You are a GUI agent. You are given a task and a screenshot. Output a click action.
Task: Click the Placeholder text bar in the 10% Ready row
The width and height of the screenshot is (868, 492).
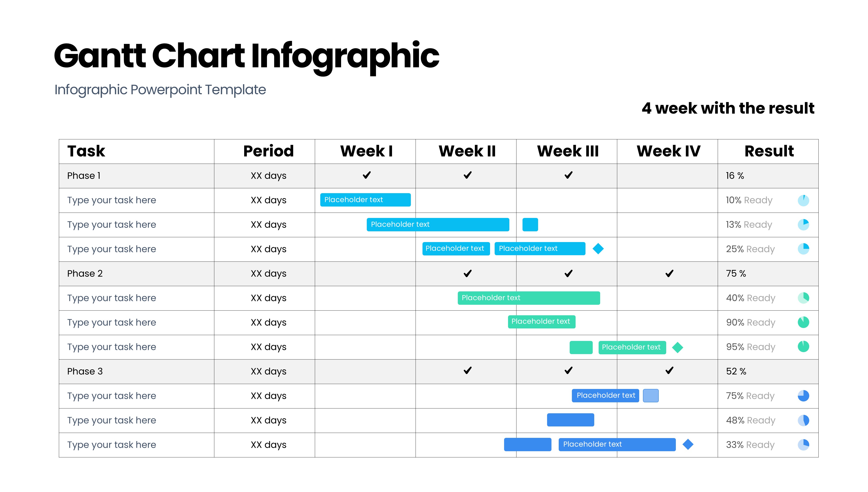(365, 200)
